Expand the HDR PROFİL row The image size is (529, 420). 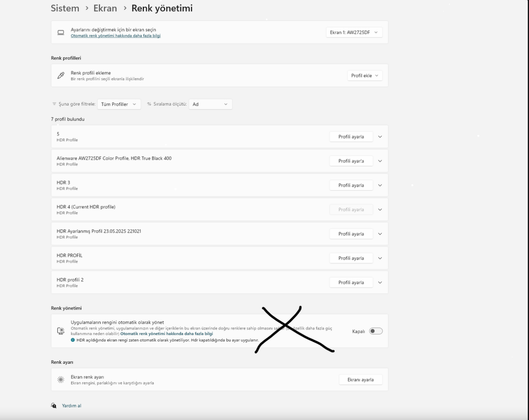click(x=380, y=258)
